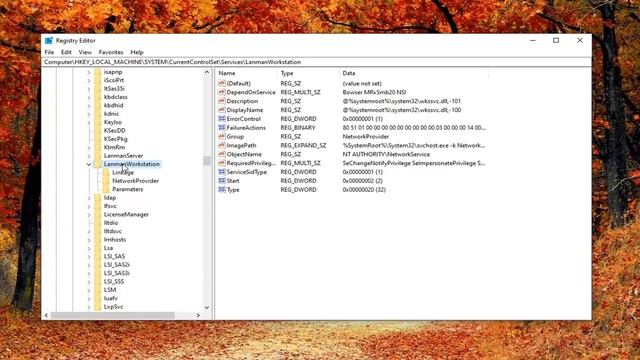The image size is (640, 360).
Task: Click the ImagePath value icon
Action: (x=222, y=145)
